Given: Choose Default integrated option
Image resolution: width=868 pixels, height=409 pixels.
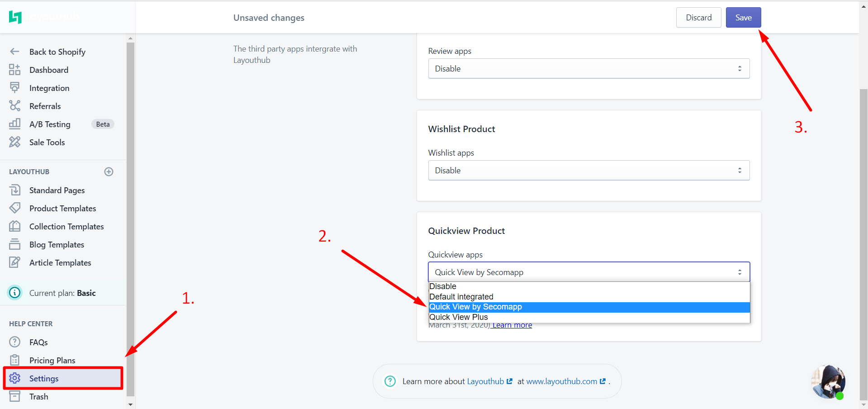Looking at the screenshot, I should tap(589, 297).
